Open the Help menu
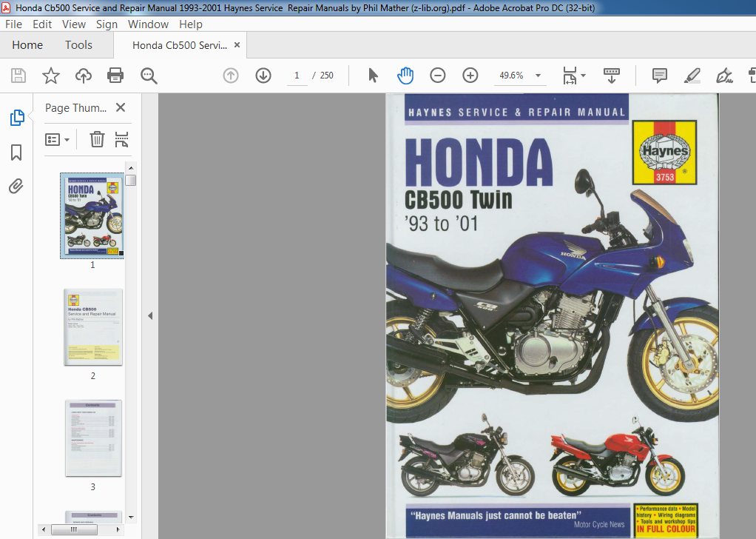Screen dimensions: 756x539 (190, 24)
